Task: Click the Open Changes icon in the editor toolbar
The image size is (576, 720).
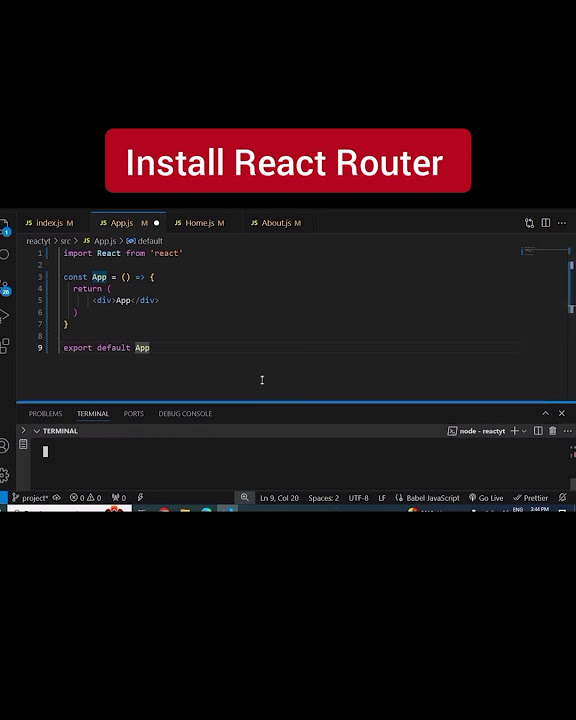Action: tap(530, 223)
